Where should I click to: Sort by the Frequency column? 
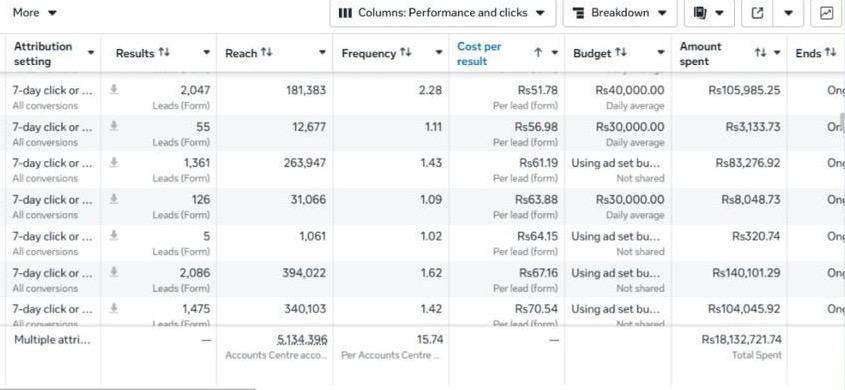376,53
